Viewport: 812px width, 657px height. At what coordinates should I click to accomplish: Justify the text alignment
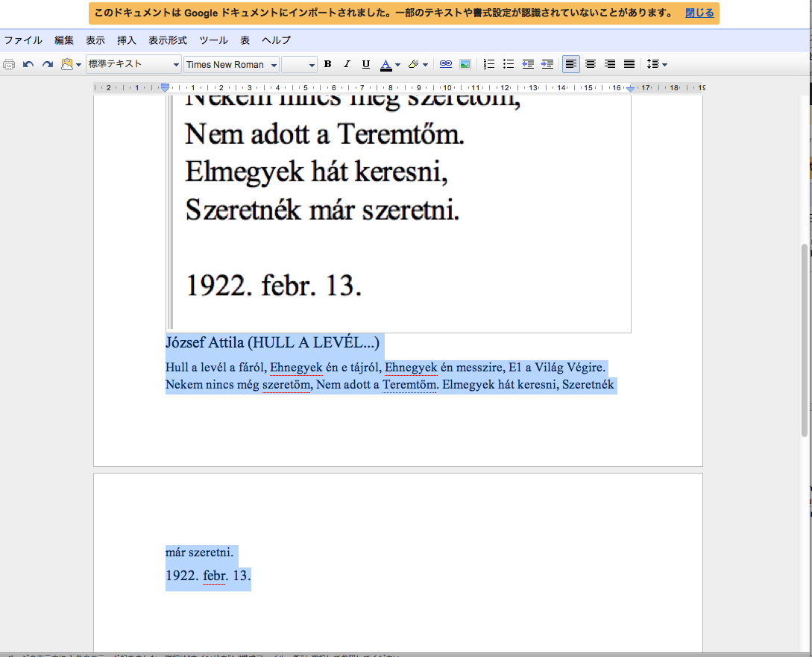(x=629, y=64)
